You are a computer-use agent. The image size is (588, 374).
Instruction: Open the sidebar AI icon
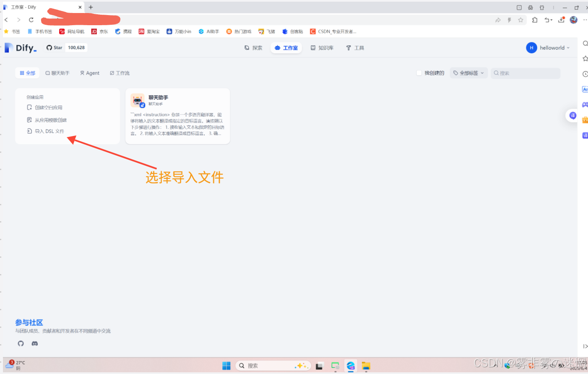click(585, 89)
